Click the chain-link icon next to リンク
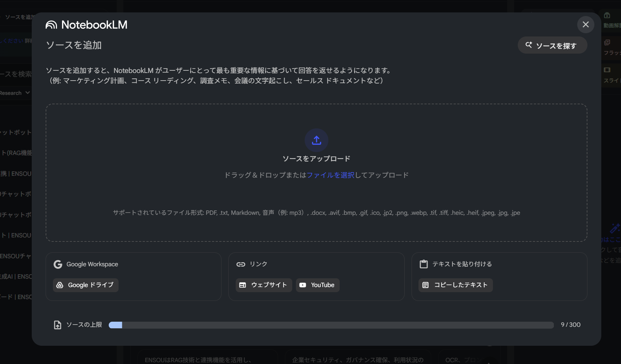Screen dimensions: 621x364 coord(241,264)
